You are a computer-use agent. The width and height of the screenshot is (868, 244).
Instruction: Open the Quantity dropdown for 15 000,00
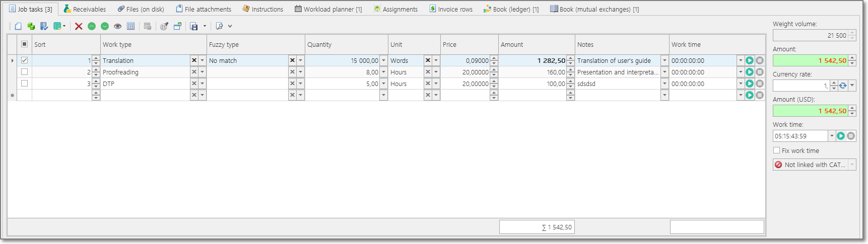coord(383,60)
